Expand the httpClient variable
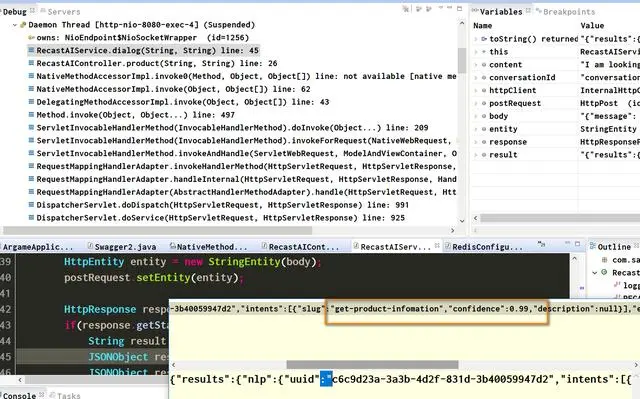This screenshot has width=640, height=399. point(476,91)
